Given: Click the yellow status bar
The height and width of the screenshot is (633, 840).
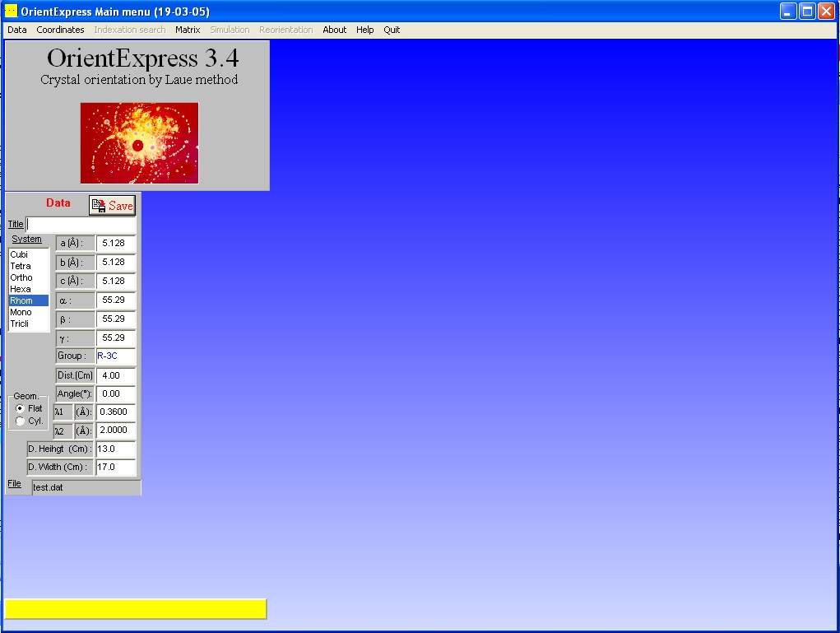Looking at the screenshot, I should 136,609.
